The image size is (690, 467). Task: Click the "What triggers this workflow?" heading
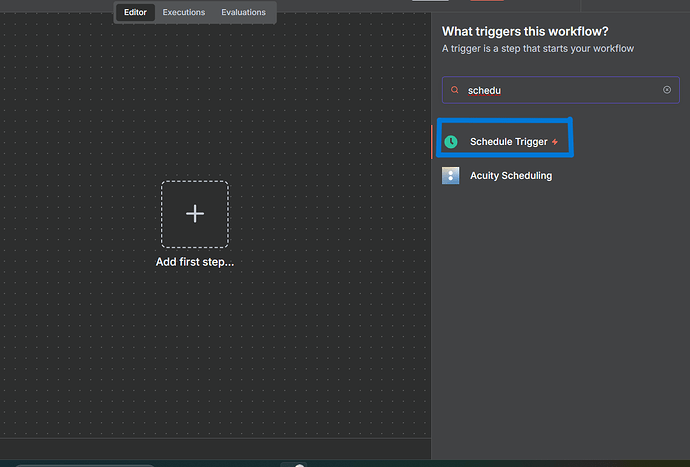click(525, 31)
